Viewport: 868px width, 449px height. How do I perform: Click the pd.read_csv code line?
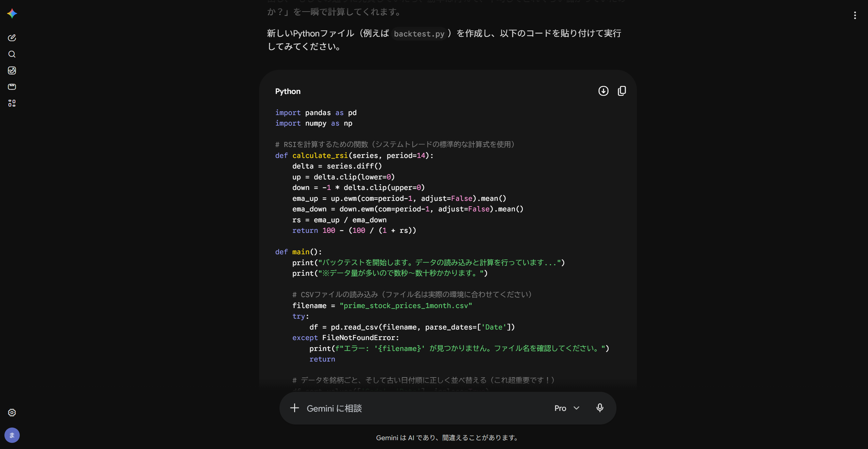[x=412, y=327]
